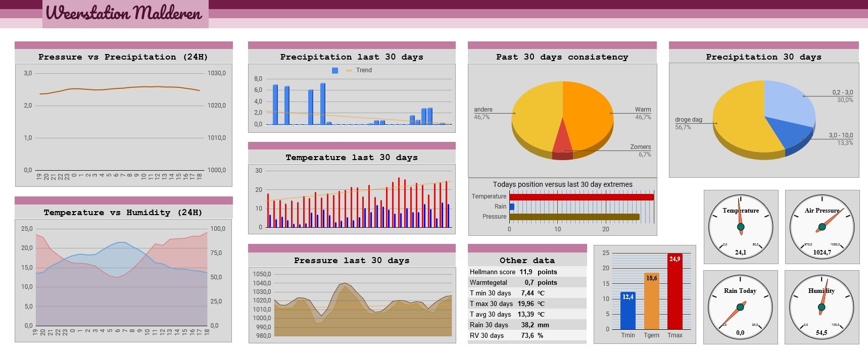
Task: Select the blue legend marker above Trend
Action: pyautogui.click(x=335, y=71)
